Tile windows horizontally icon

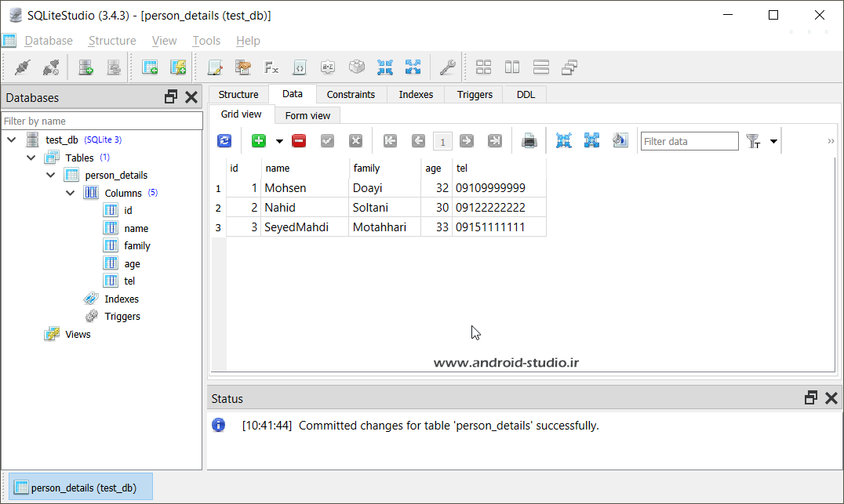(541, 67)
